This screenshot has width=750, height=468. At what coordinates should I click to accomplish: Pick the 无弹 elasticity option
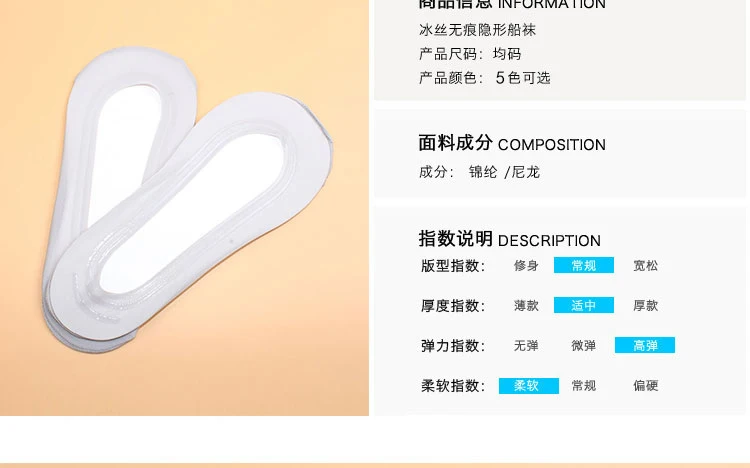click(526, 345)
